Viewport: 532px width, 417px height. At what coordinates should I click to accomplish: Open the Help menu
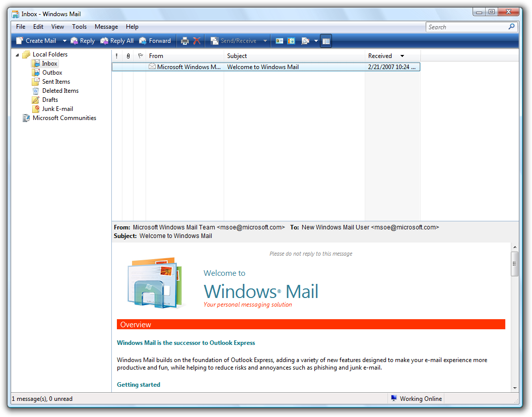point(132,27)
